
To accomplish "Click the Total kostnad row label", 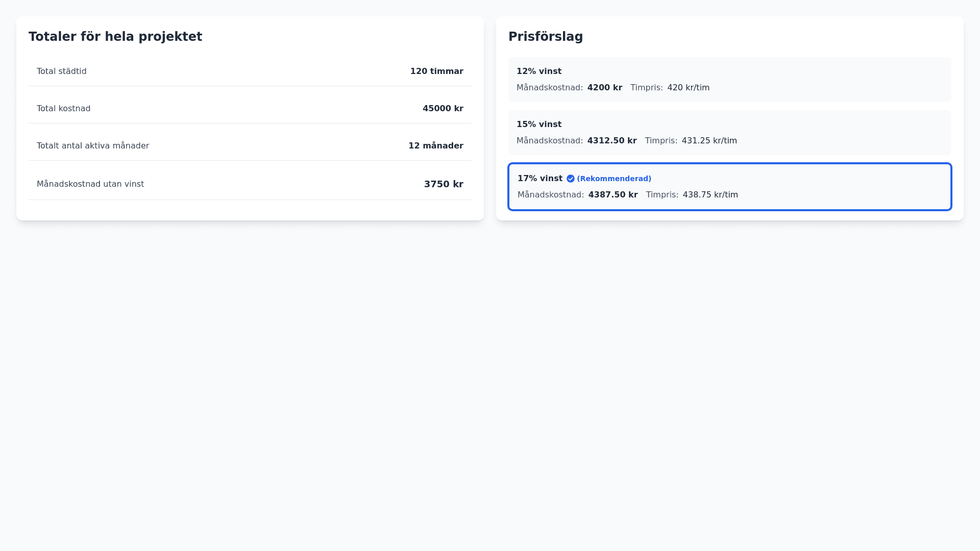I will (63, 109).
